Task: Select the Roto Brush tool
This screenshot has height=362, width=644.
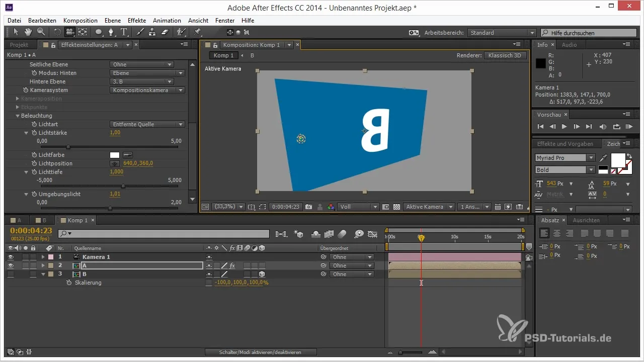Action: pyautogui.click(x=181, y=32)
